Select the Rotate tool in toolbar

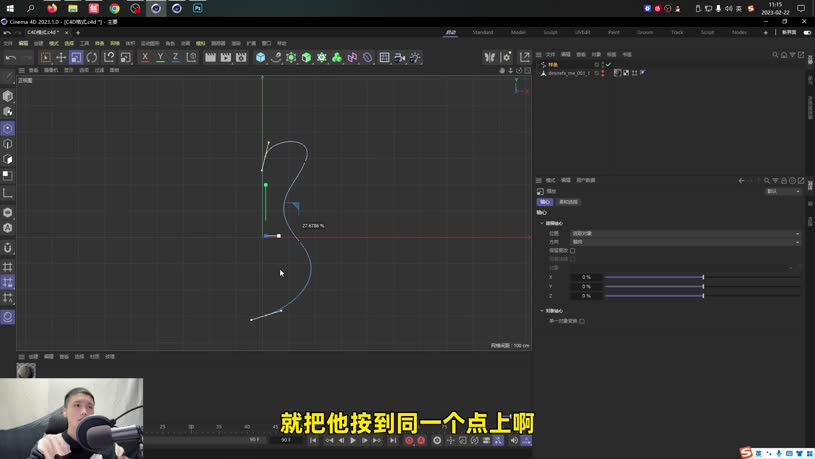coord(91,58)
